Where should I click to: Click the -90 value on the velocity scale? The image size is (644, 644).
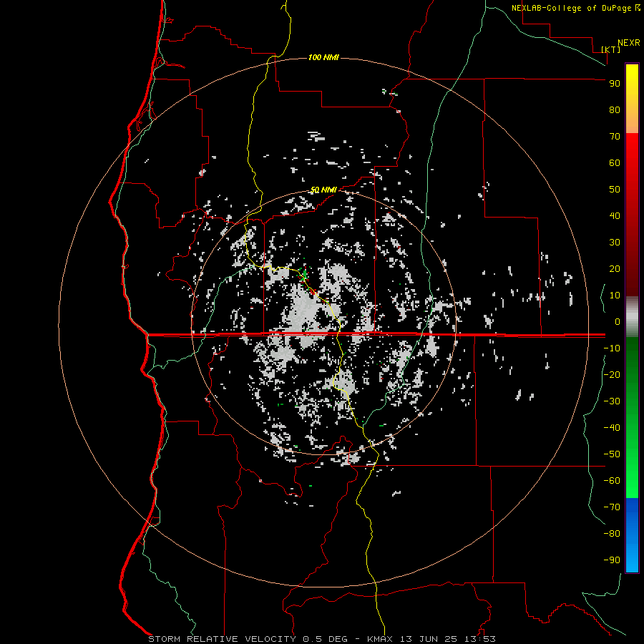tap(612, 560)
